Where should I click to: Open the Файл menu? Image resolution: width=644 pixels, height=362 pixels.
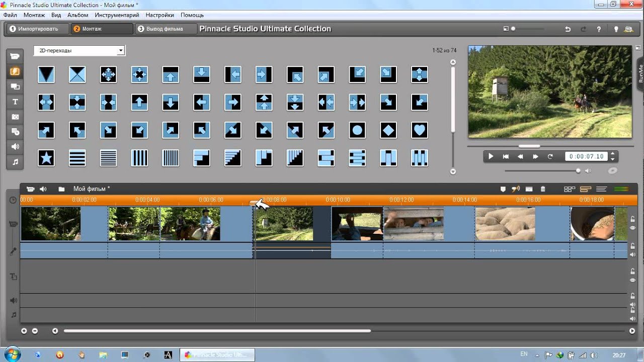pos(10,15)
